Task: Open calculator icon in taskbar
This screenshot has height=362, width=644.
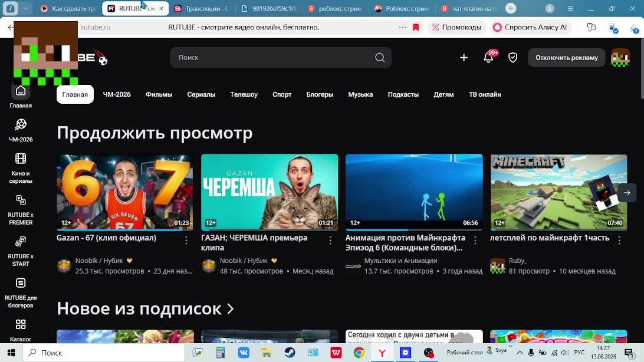Action: [221, 353]
